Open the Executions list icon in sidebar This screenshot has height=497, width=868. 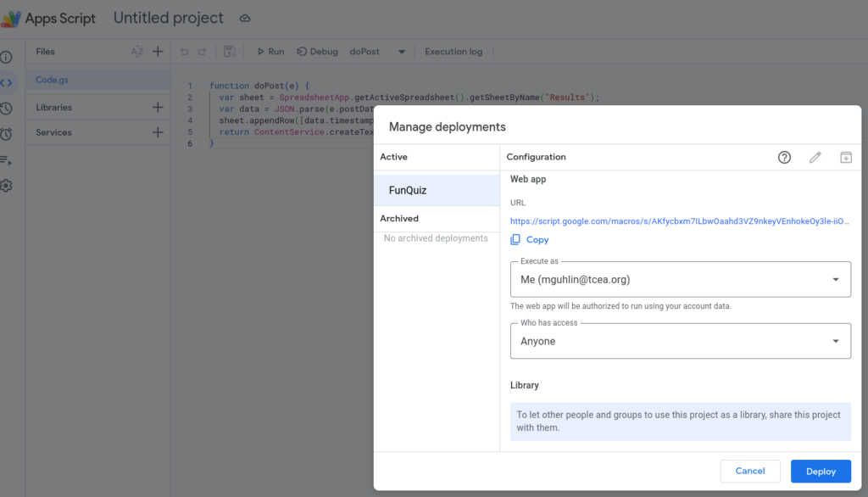click(x=7, y=160)
